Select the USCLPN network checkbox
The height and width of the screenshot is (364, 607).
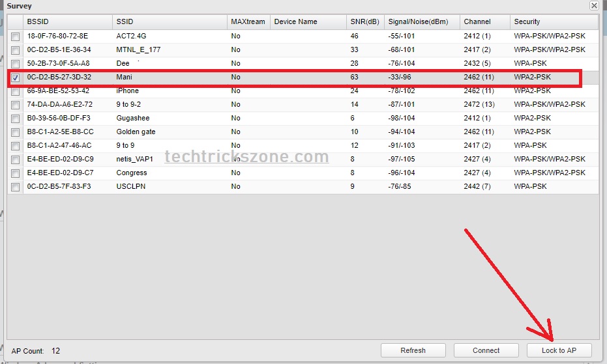15,187
